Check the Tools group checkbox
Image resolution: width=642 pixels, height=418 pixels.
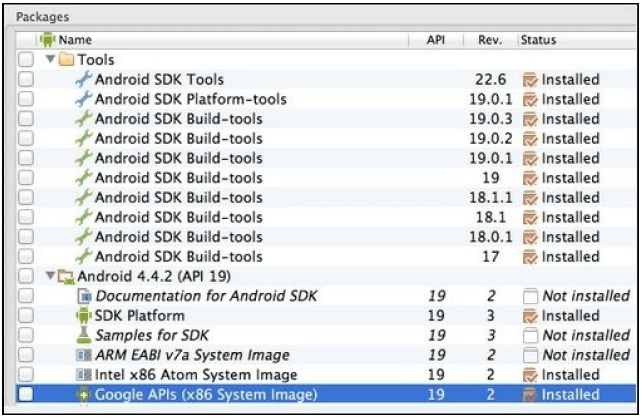click(26, 60)
